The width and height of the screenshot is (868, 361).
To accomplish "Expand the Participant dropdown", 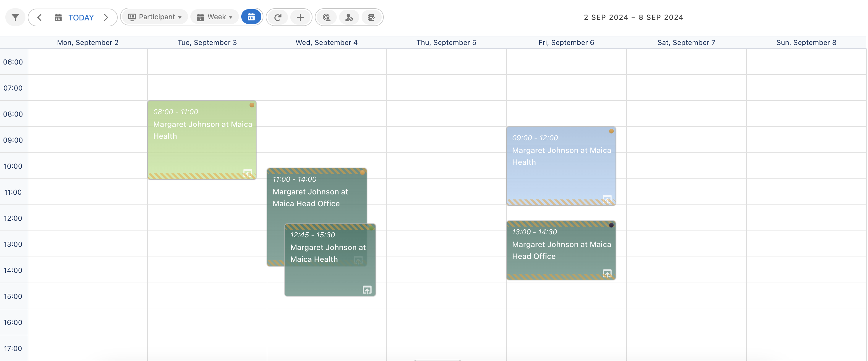I will (155, 17).
